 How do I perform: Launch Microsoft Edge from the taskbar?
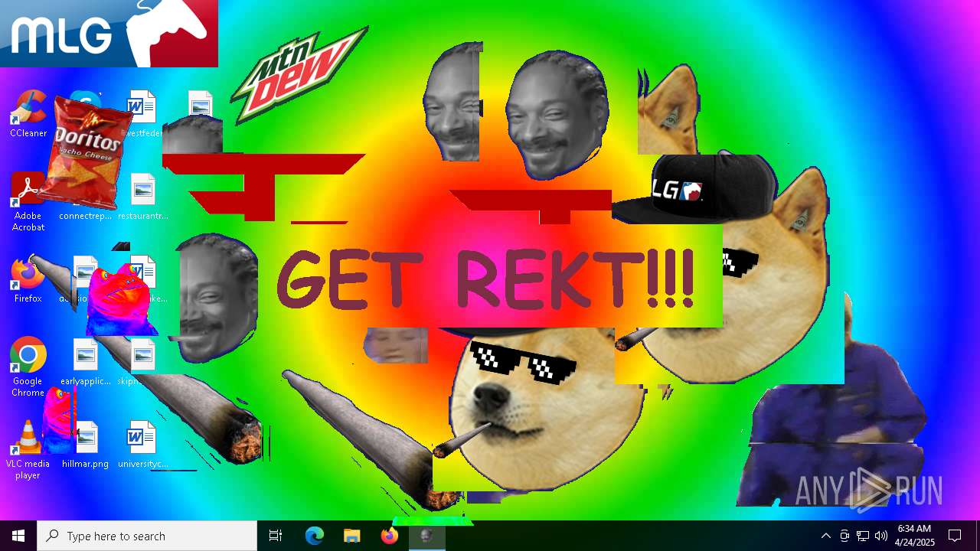(x=315, y=536)
